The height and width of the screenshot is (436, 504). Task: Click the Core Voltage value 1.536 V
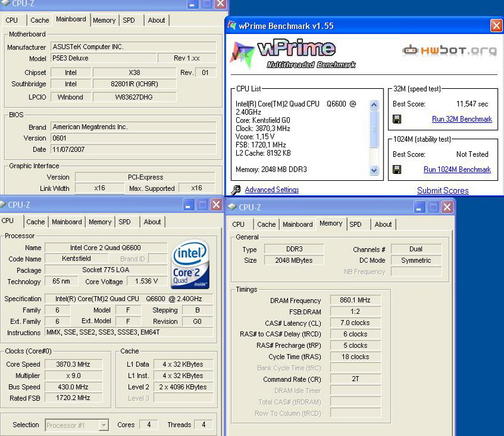tap(146, 282)
